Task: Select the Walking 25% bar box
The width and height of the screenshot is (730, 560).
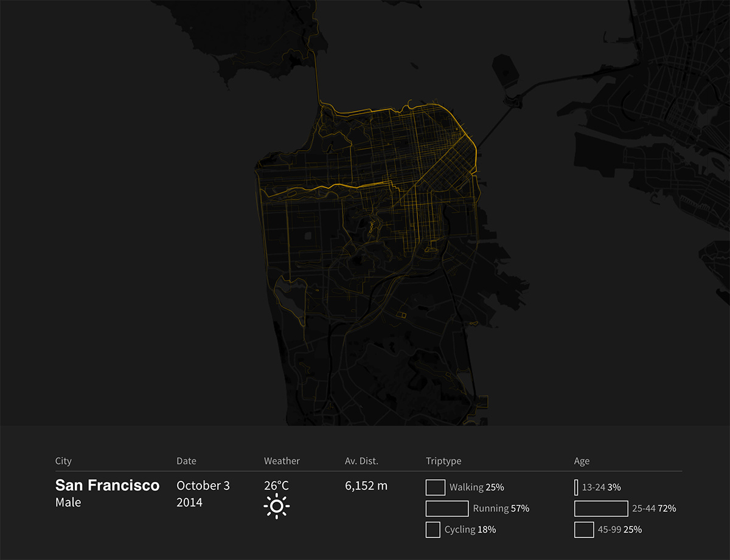Action: tap(436, 487)
